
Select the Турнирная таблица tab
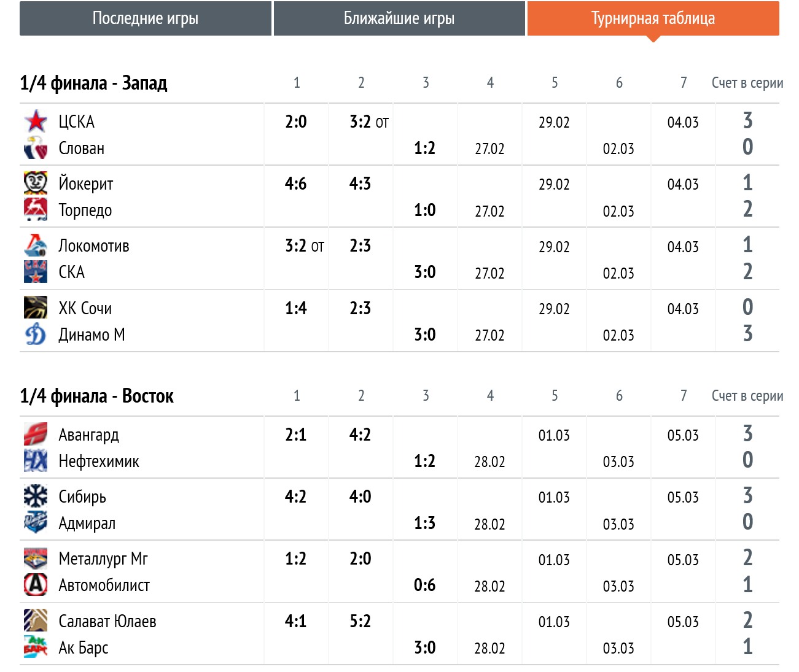click(653, 18)
